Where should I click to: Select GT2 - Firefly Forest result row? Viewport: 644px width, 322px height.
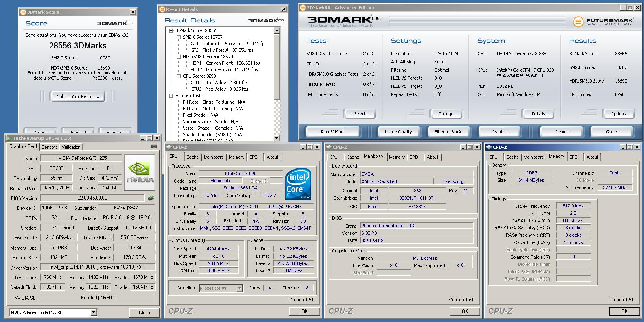[222, 50]
